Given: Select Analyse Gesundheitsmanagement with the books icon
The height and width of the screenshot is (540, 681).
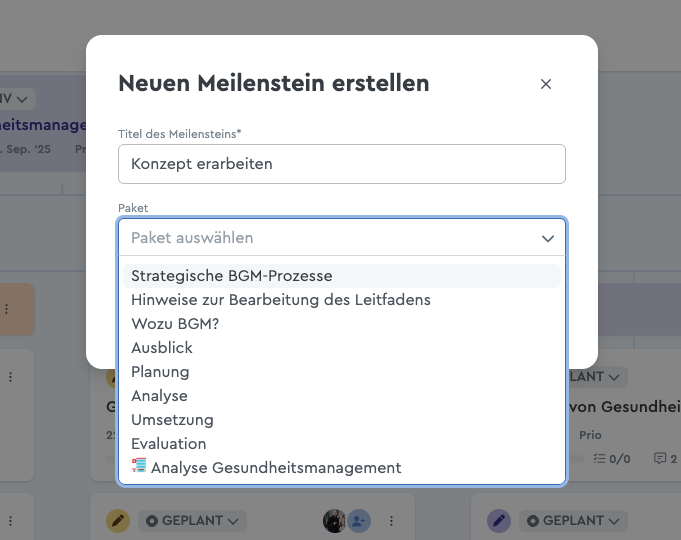Looking at the screenshot, I should pos(266,468).
